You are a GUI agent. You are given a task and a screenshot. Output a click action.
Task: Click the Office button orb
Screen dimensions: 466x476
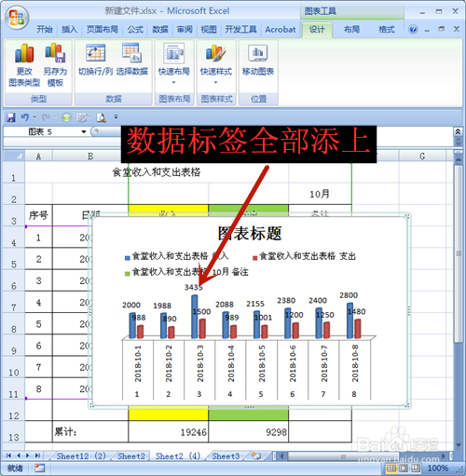pyautogui.click(x=17, y=17)
